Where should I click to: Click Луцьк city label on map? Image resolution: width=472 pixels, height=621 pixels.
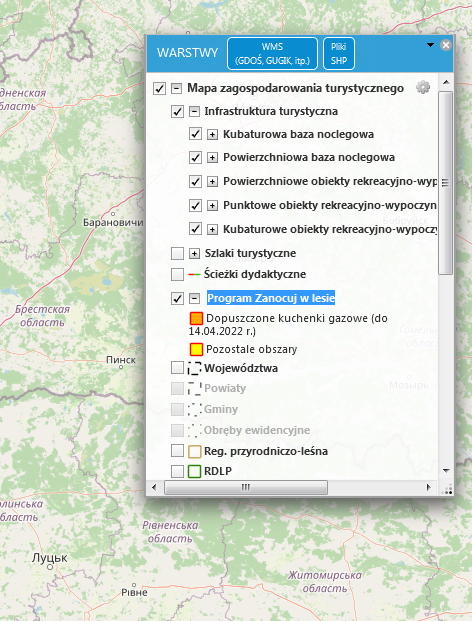tap(49, 558)
